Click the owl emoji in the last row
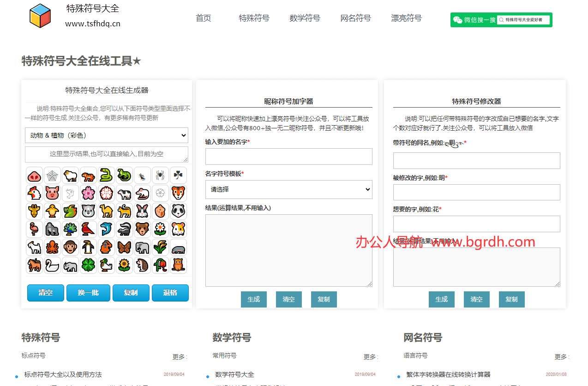Viewport: 588px width, 386px height. click(178, 265)
